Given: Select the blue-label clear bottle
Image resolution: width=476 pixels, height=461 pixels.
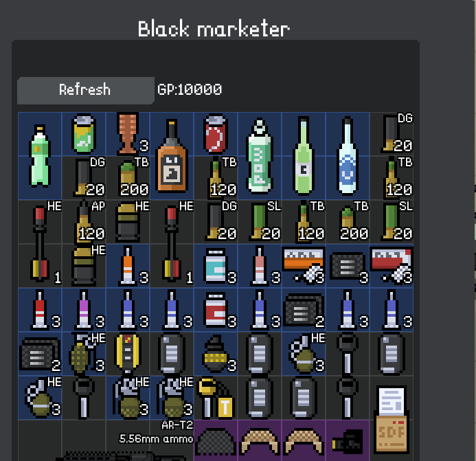Looking at the screenshot, I should coord(348,156).
